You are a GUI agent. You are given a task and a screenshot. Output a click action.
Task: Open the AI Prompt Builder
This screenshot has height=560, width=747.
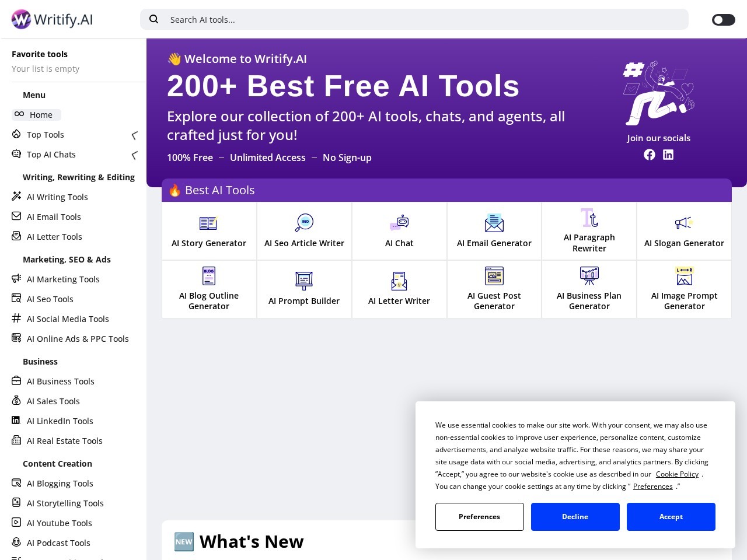[x=304, y=289]
